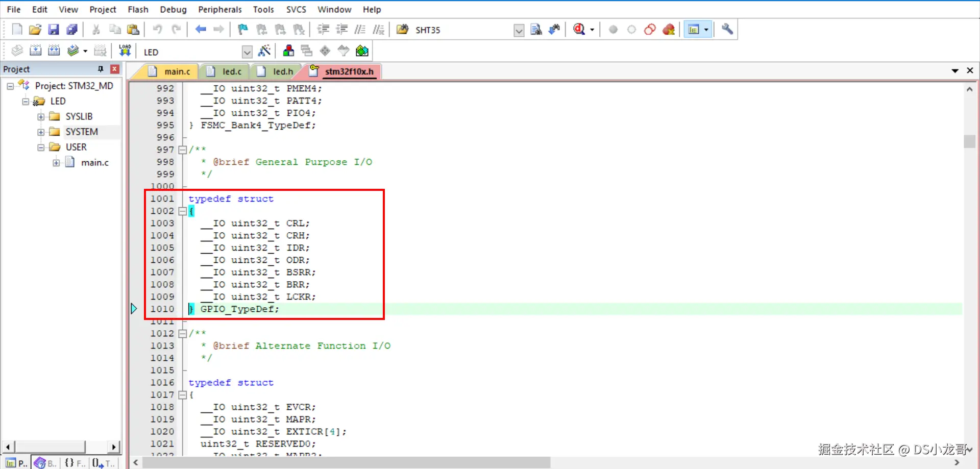Open the debug button dropdown arrow
This screenshot has width=980, height=469.
592,30
